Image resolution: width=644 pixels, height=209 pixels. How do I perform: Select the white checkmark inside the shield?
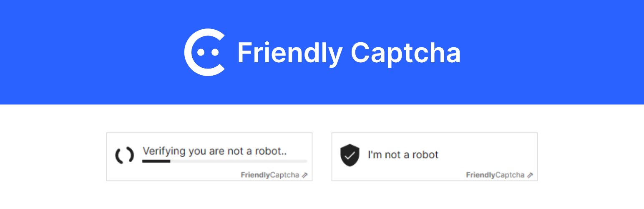click(350, 155)
